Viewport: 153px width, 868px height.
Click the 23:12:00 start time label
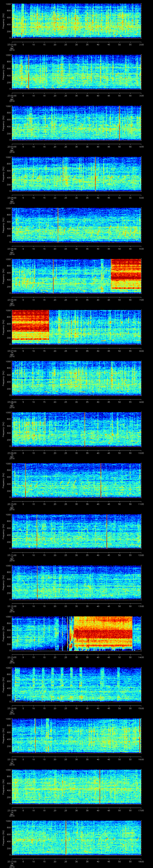(12, 606)
